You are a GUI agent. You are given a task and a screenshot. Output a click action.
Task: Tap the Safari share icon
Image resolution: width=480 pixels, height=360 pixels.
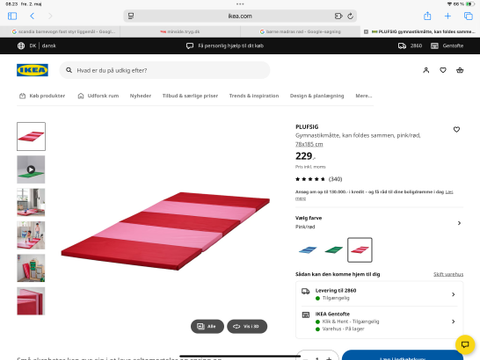pos(427,16)
